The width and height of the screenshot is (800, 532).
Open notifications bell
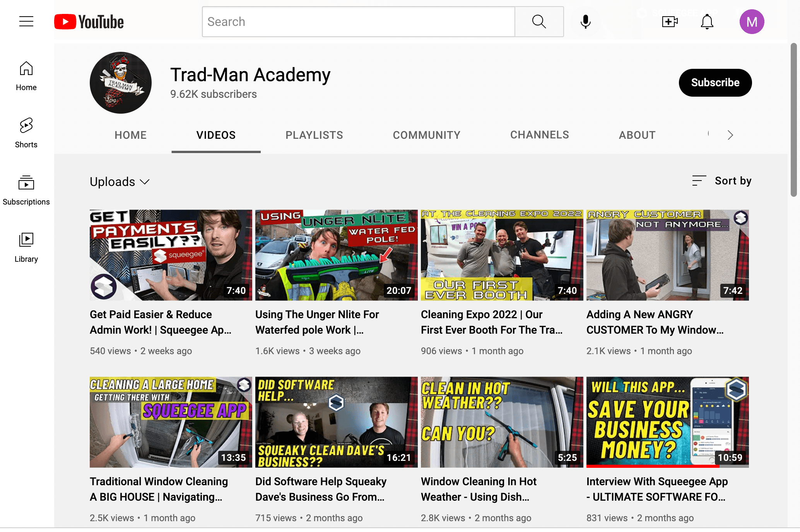coord(707,22)
